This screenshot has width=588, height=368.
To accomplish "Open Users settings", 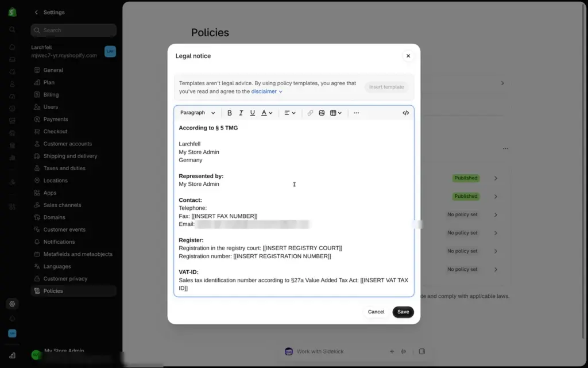I will point(73,106).
